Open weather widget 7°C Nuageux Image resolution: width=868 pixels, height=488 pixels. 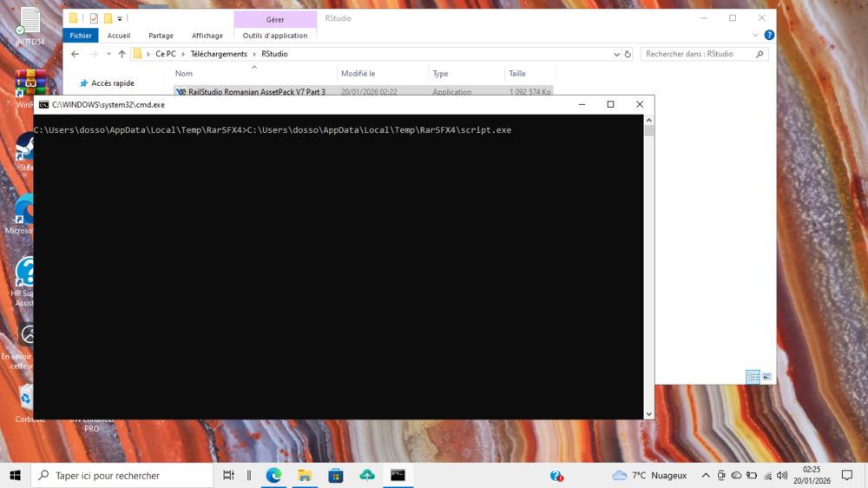[x=649, y=475]
